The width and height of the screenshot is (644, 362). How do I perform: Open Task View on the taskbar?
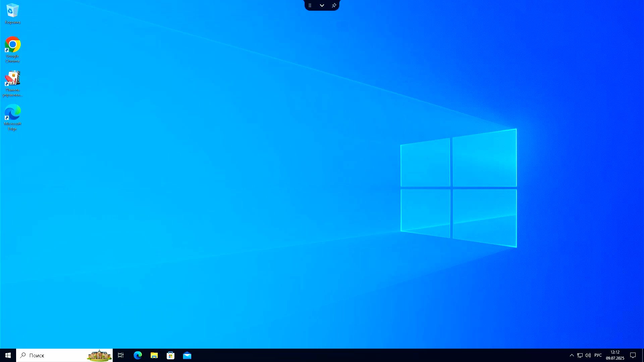pos(121,355)
